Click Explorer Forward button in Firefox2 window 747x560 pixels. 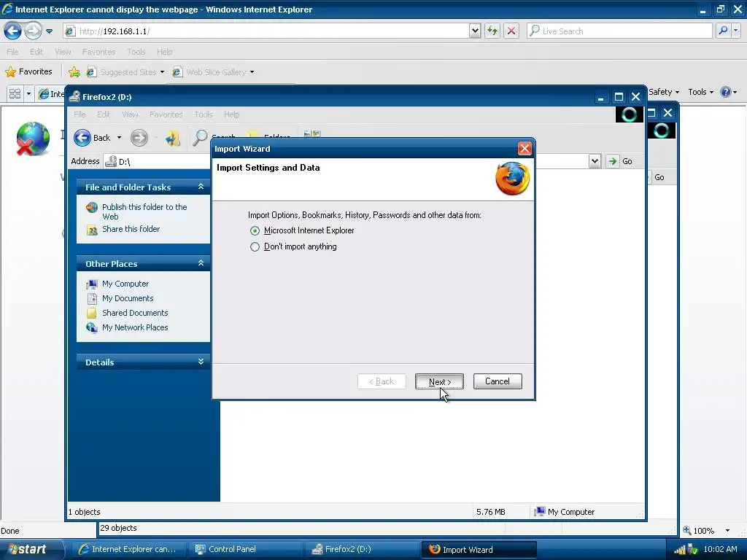point(139,138)
